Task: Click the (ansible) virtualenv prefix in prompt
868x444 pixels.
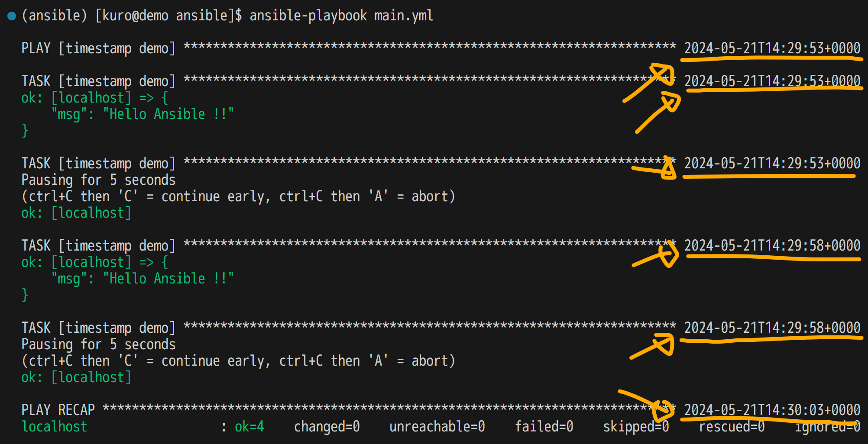Action: (54, 16)
